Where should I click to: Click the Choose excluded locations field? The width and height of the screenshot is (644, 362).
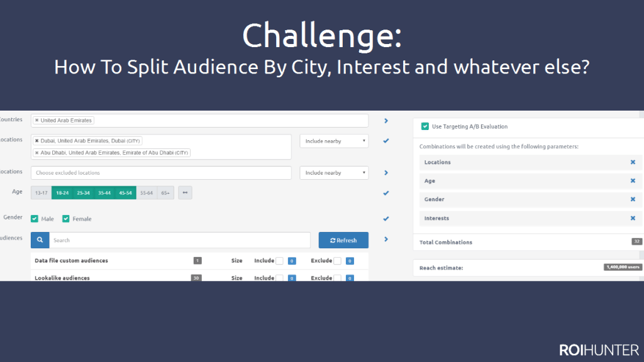tap(161, 173)
